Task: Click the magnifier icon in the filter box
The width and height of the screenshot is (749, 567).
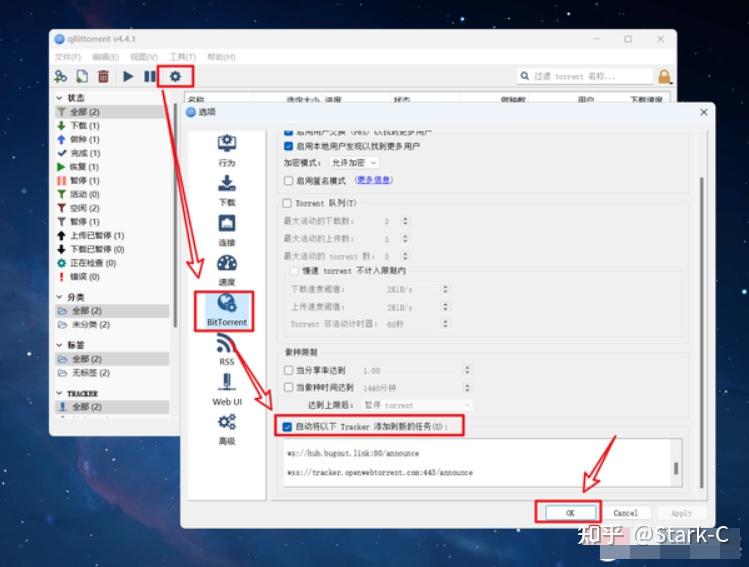Action: pos(524,76)
